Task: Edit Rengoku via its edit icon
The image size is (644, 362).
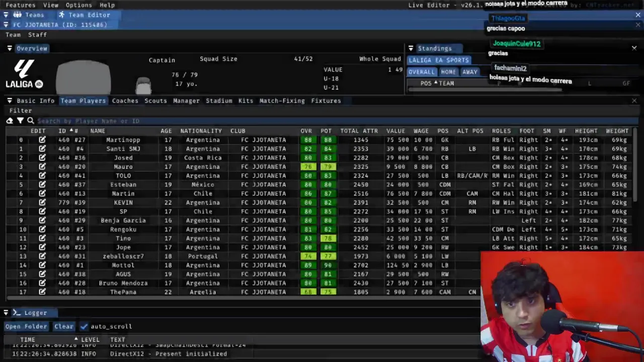Action: 42,229
